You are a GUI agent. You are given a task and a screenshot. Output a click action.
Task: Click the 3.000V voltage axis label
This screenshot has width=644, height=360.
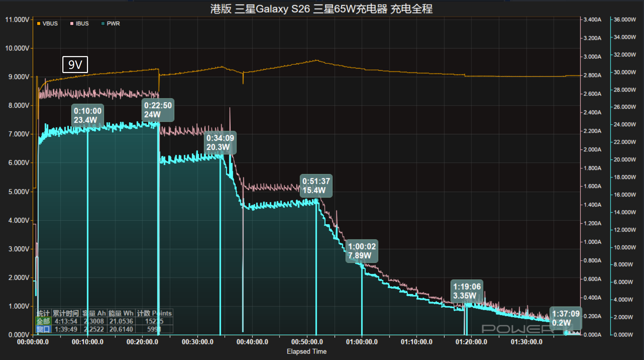coord(19,249)
